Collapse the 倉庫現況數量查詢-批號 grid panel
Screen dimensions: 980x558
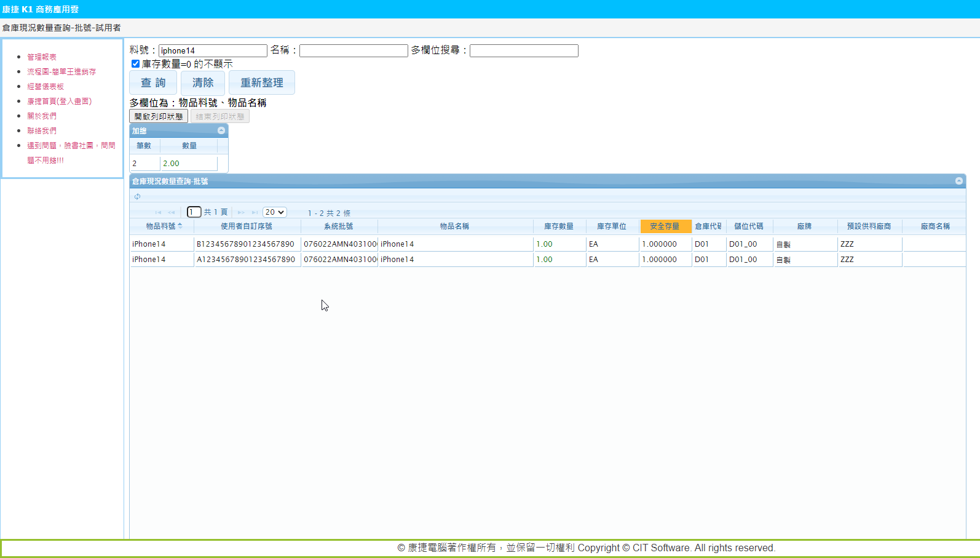(x=958, y=181)
